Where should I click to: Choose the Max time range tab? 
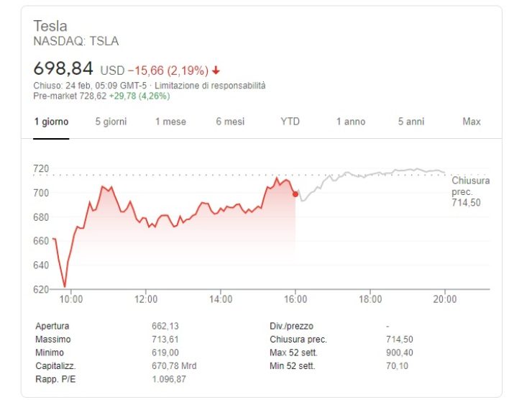click(x=472, y=122)
